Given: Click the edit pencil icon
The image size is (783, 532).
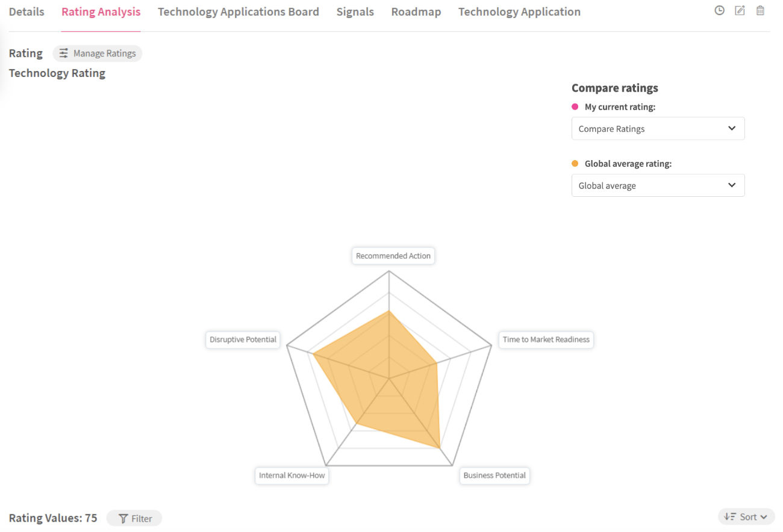Looking at the screenshot, I should tap(740, 11).
